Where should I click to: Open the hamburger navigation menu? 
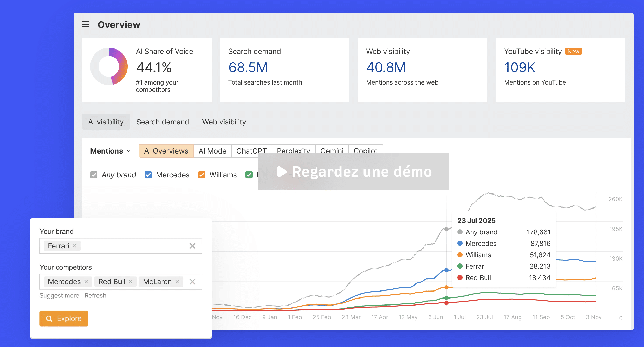[x=85, y=24]
